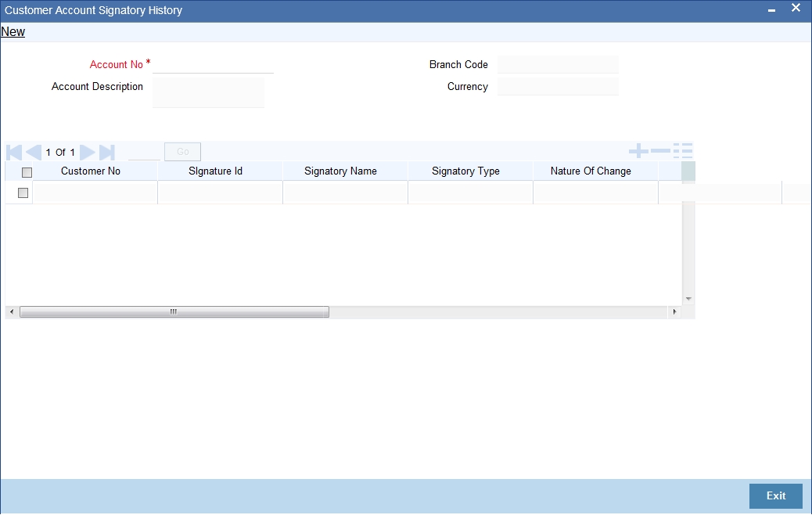The width and height of the screenshot is (812, 515).
Task: Click the Branch Code field
Action: 558,65
